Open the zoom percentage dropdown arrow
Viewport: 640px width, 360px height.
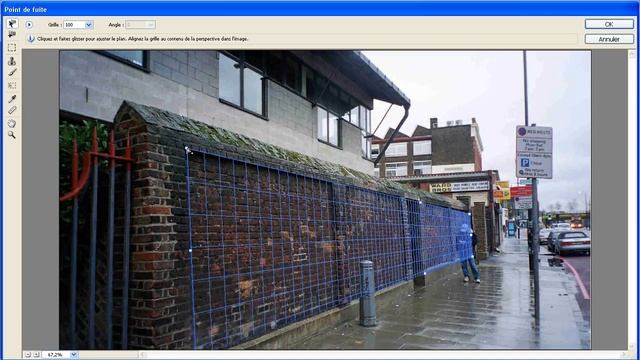pos(73,355)
